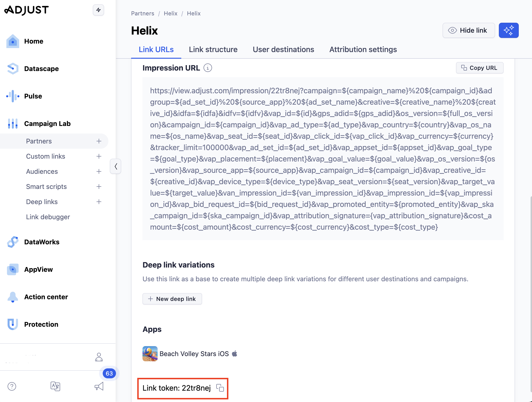
Task: Click the lightning bolt quick actions icon
Action: 98,10
